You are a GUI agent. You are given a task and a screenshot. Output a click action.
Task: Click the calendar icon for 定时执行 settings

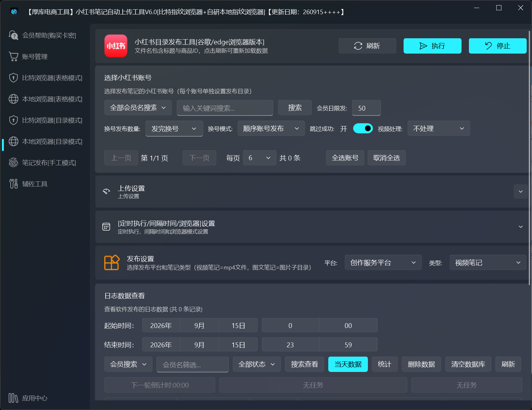coord(106,227)
